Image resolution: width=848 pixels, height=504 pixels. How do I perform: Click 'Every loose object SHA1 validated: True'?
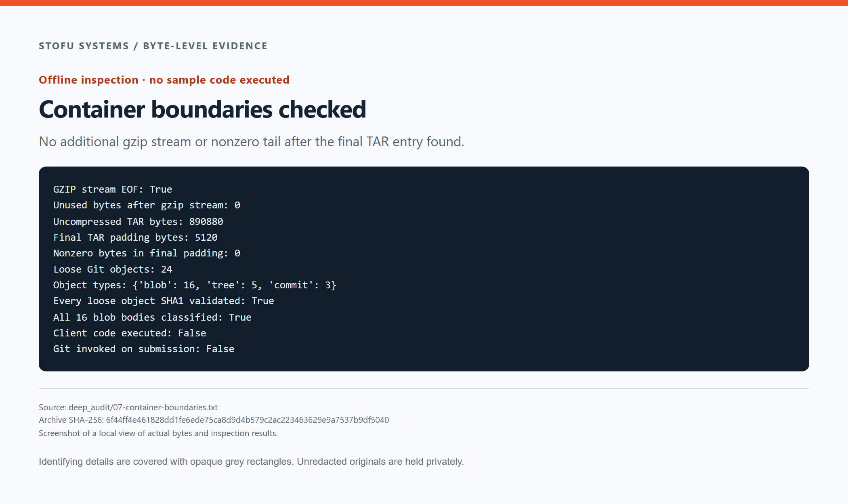click(164, 301)
